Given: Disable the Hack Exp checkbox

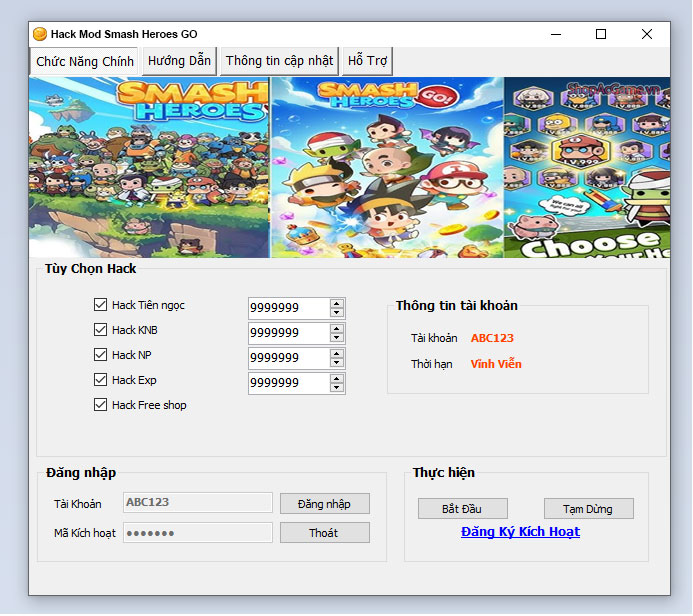Looking at the screenshot, I should [100, 380].
